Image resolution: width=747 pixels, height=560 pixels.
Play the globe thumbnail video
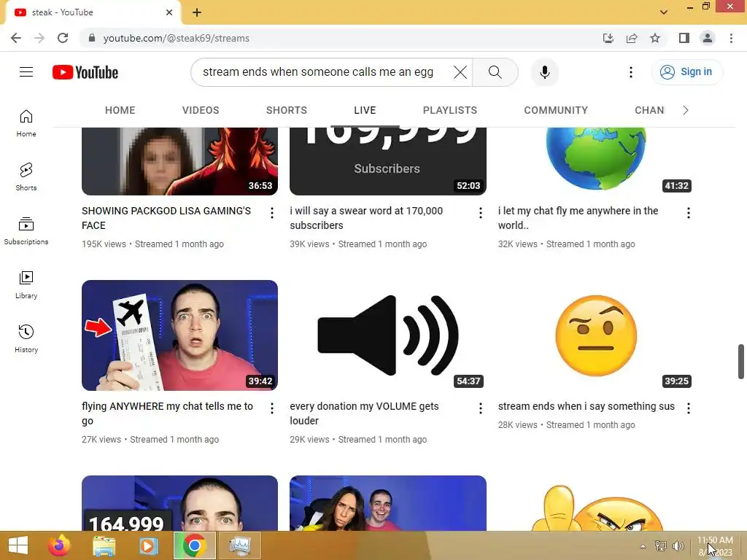point(596,161)
